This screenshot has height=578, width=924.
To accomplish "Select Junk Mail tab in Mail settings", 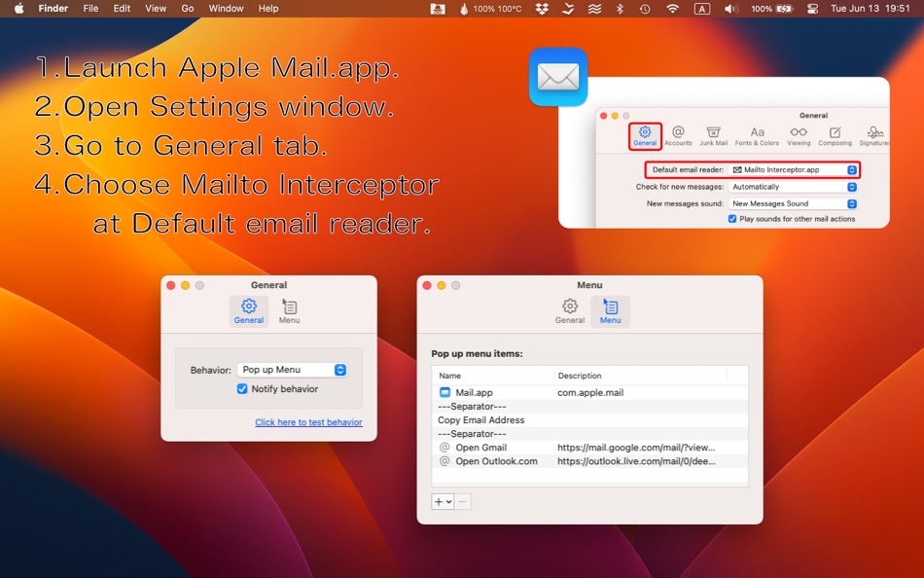I will pos(713,135).
